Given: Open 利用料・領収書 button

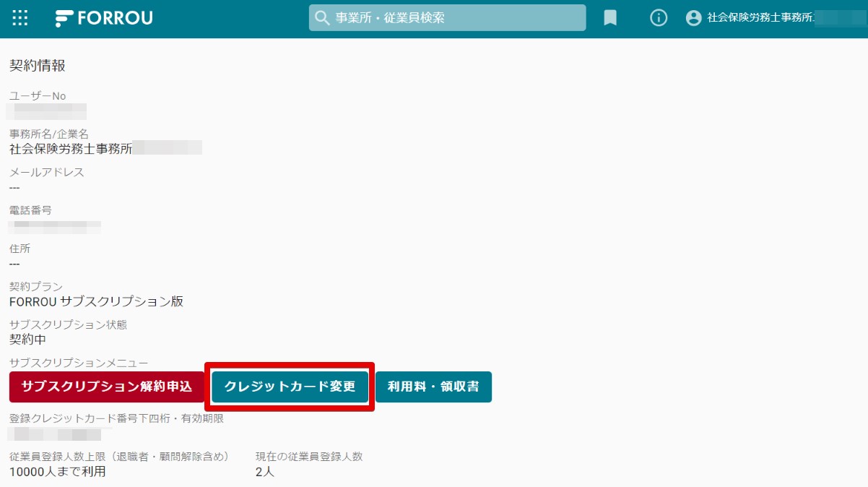Looking at the screenshot, I should 433,387.
